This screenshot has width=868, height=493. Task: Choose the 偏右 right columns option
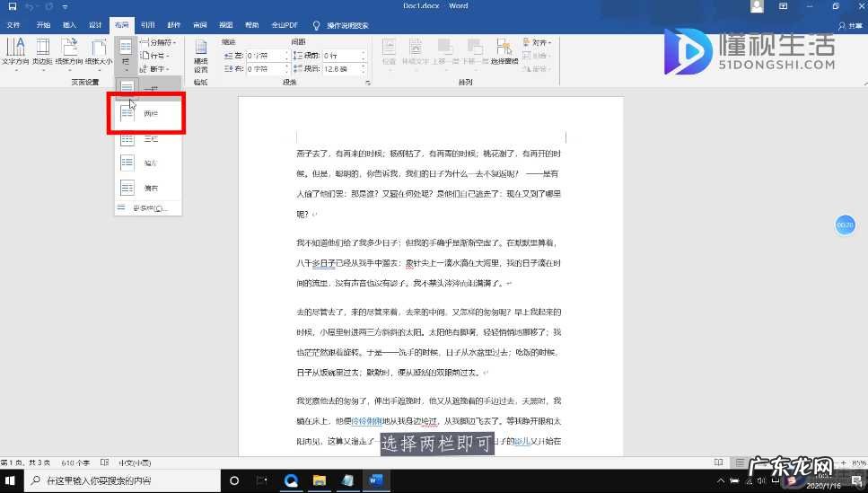pos(148,188)
